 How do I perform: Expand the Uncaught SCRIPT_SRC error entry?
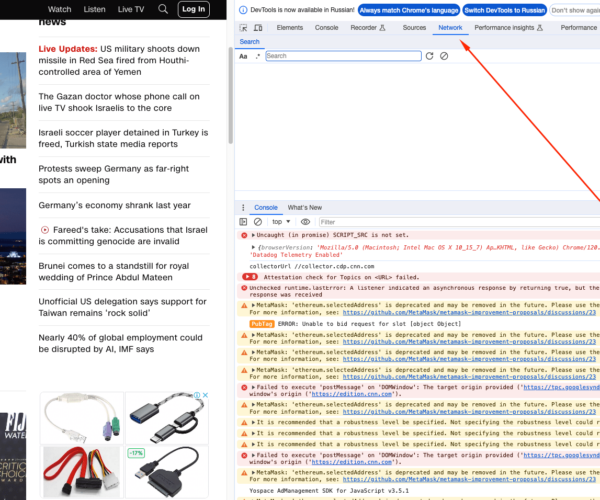[254, 235]
